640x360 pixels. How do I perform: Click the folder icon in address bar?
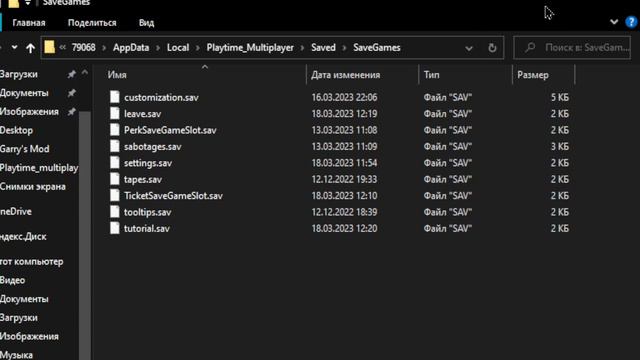pos(49,47)
